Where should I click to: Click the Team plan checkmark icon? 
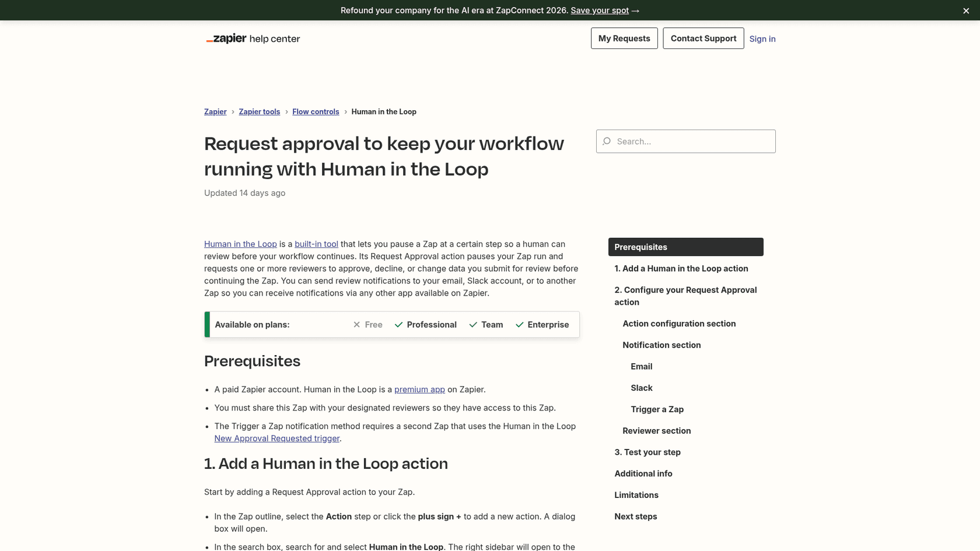coord(473,324)
